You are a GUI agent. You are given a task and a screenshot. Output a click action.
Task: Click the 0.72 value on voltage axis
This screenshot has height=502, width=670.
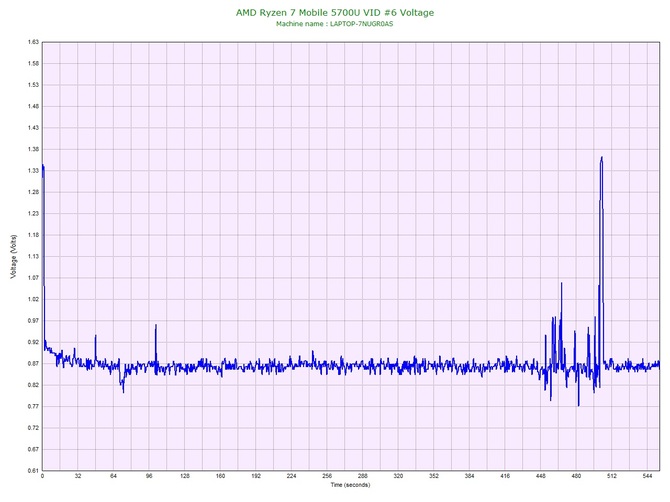[x=33, y=428]
